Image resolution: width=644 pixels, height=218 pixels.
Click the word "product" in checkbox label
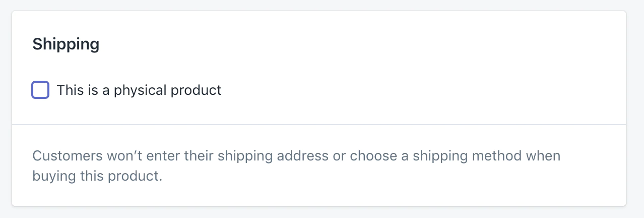196,90
